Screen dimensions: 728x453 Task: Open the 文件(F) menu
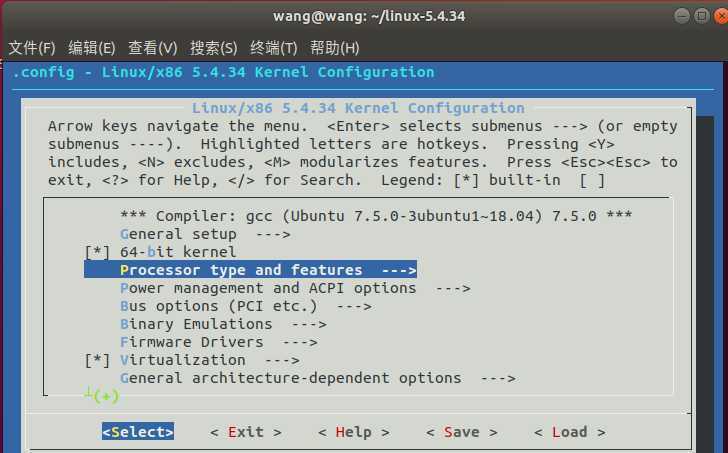(32, 48)
